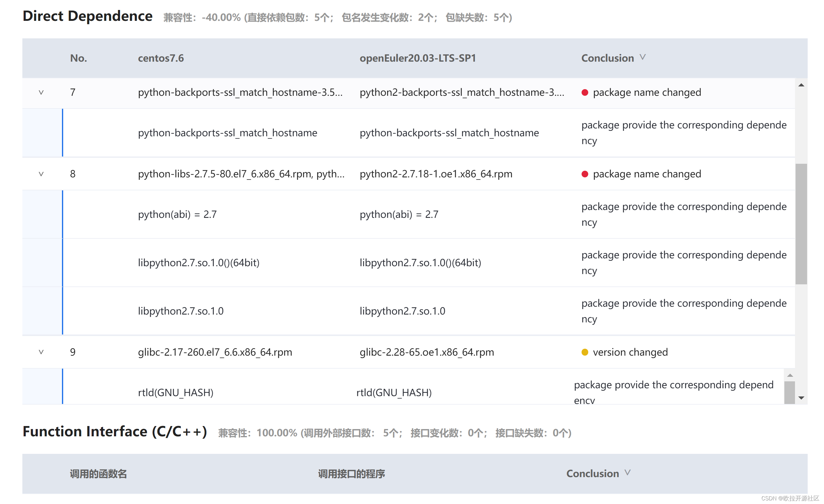Viewport: 824px width, 504px height.
Task: Click nested glibc sub-table scroll-up arrow
Action: pyautogui.click(x=790, y=375)
